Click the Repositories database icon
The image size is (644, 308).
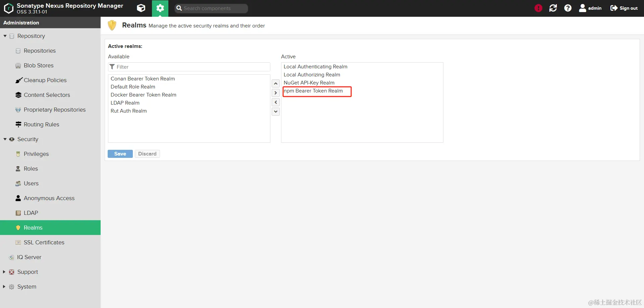coord(18,51)
